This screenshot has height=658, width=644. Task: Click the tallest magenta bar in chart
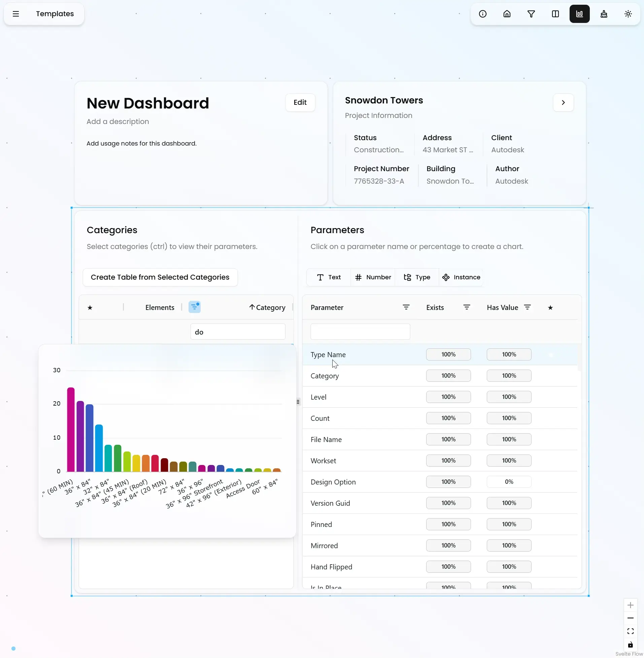click(71, 429)
